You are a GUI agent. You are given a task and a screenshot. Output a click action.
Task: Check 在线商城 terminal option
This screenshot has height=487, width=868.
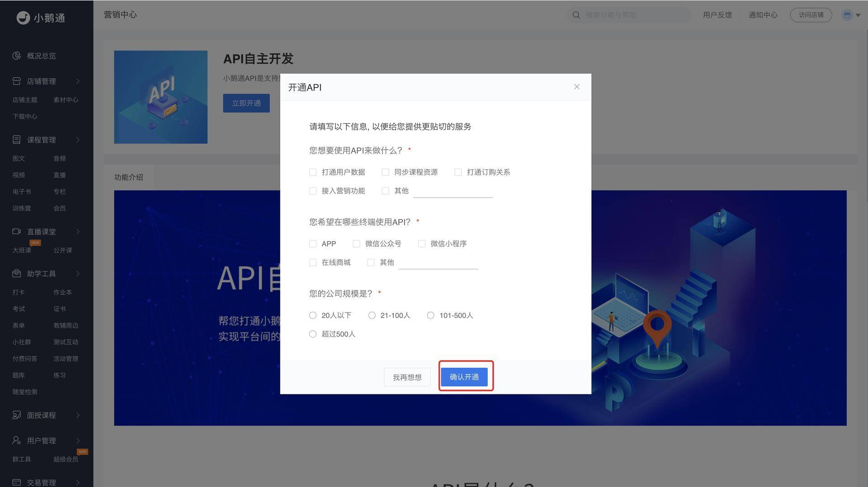coord(313,262)
